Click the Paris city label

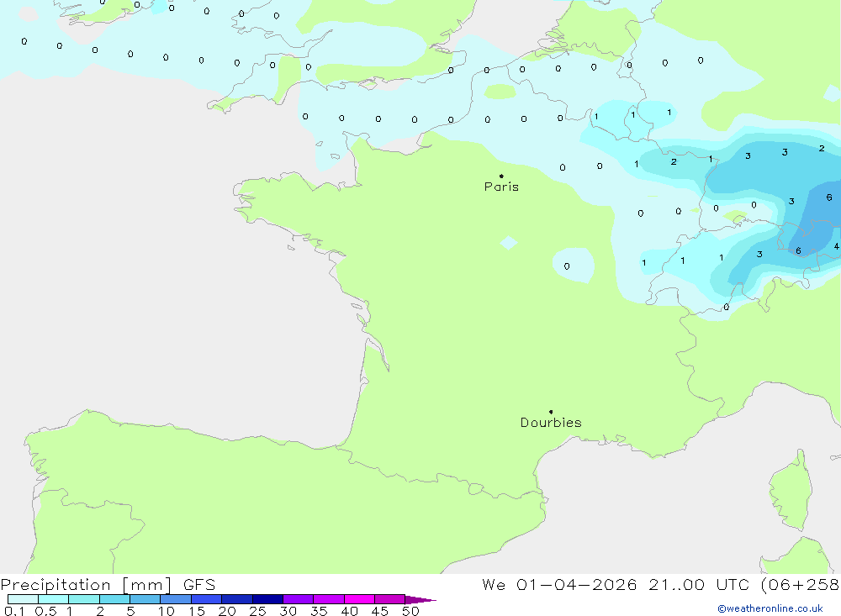[x=501, y=187]
